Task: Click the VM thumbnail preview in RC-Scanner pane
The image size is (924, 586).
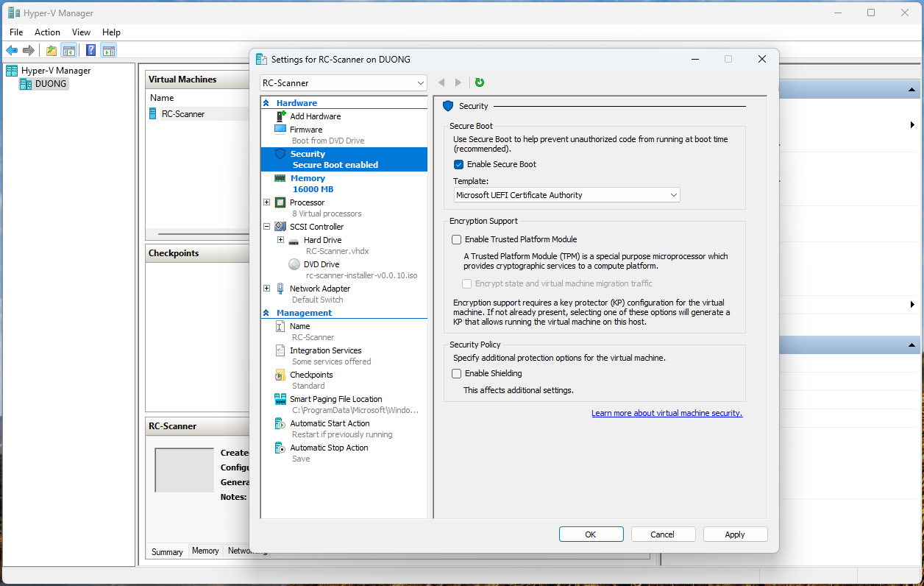Action: [184, 470]
